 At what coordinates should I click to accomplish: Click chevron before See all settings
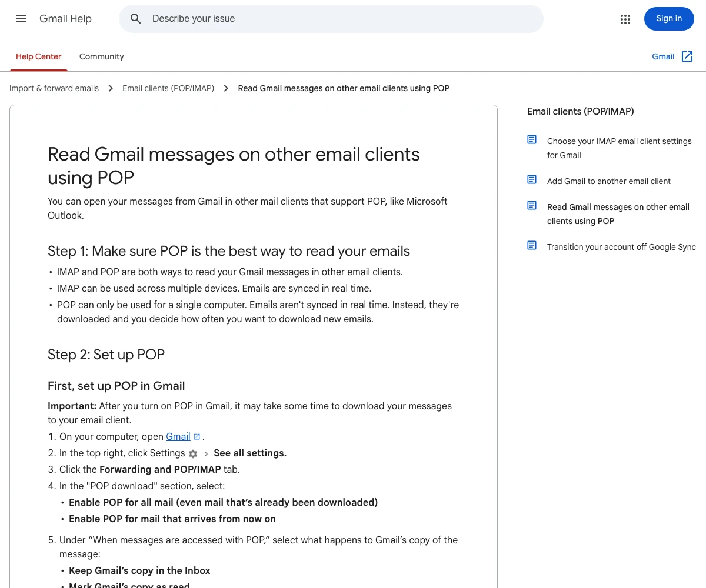point(206,454)
